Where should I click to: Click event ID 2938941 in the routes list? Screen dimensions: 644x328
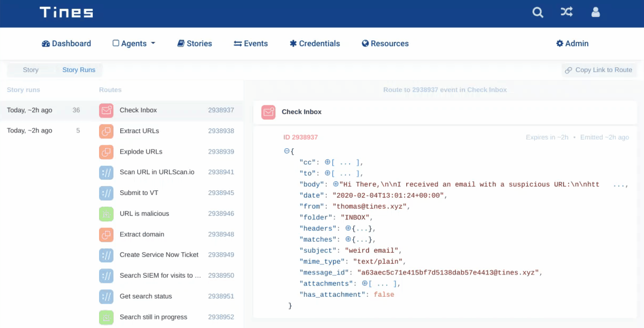click(221, 172)
